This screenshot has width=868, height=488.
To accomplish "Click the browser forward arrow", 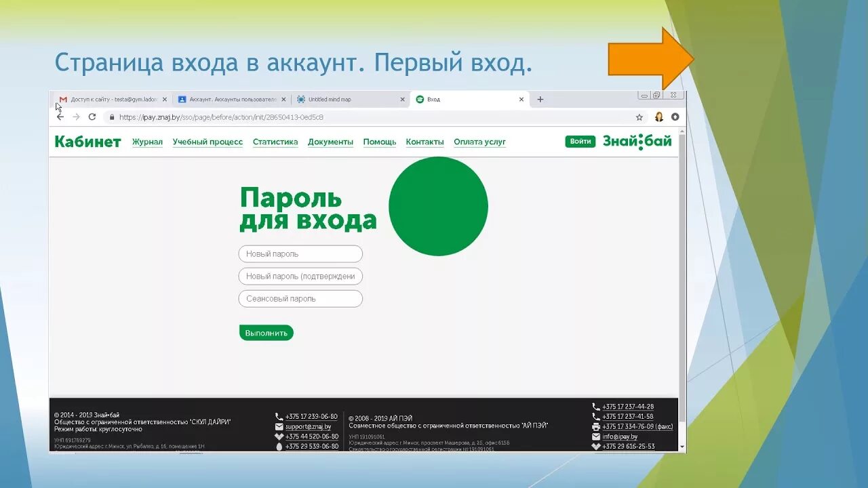I will pyautogui.click(x=76, y=117).
